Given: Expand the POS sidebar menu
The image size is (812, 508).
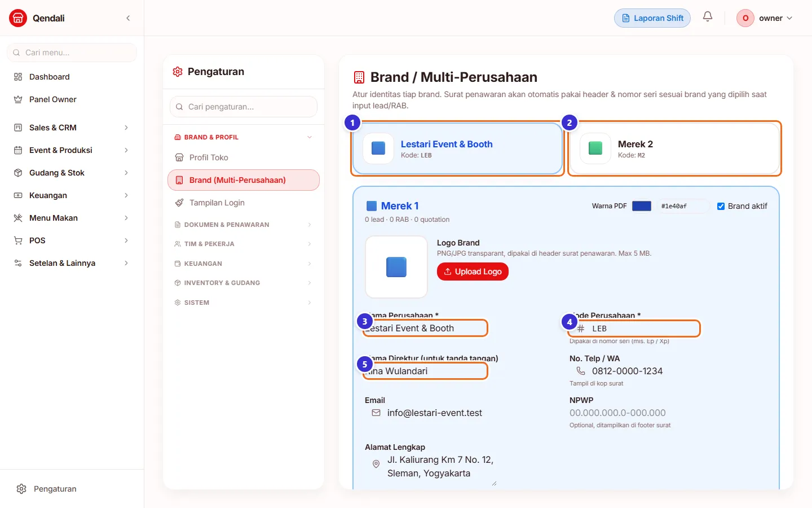Looking at the screenshot, I should [72, 240].
